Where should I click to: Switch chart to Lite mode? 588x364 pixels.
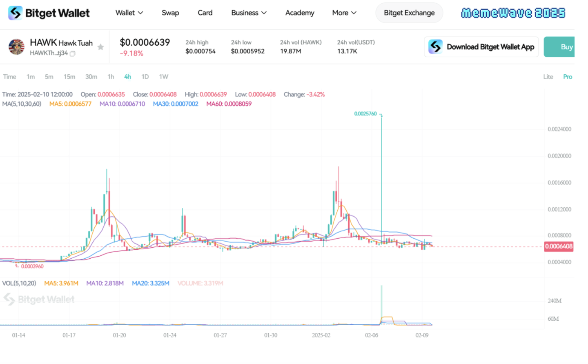[x=548, y=76]
